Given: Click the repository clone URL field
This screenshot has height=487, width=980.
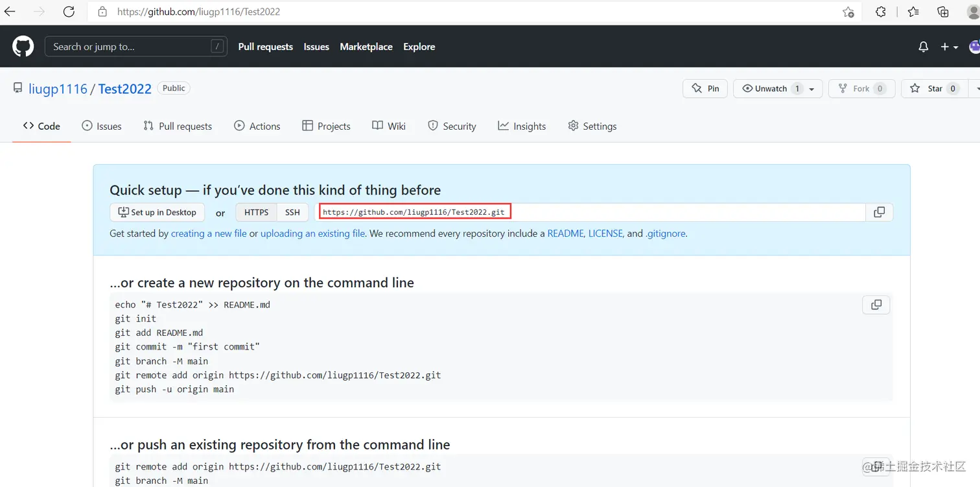Looking at the screenshot, I should (590, 212).
